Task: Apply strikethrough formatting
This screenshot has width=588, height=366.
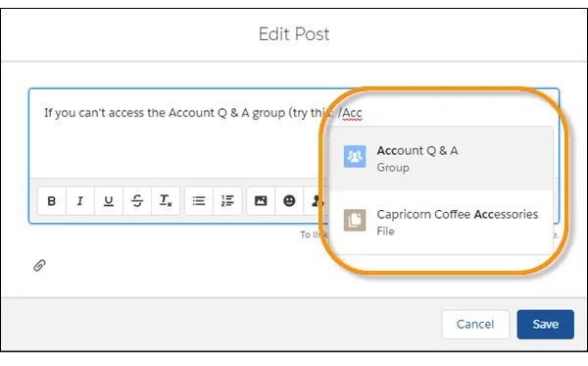Action: [x=137, y=201]
